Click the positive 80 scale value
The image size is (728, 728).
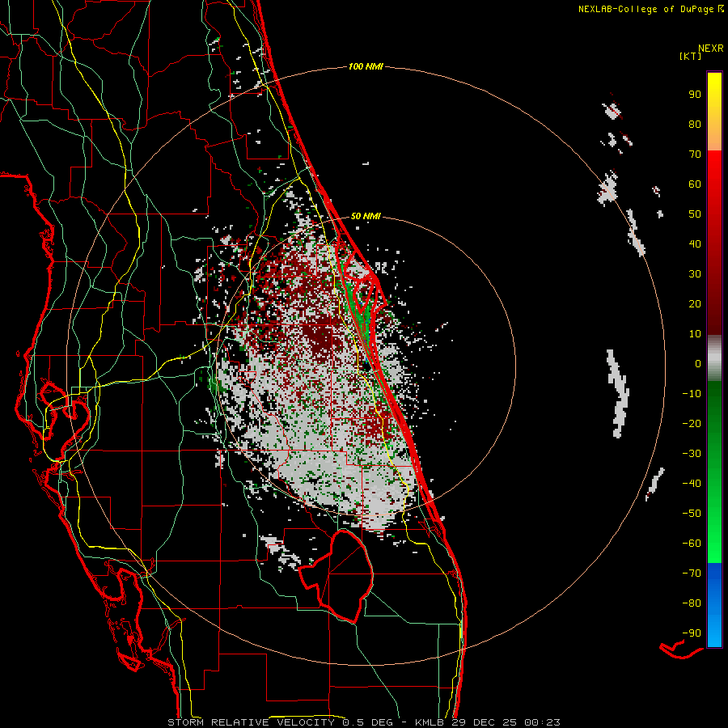tap(695, 124)
